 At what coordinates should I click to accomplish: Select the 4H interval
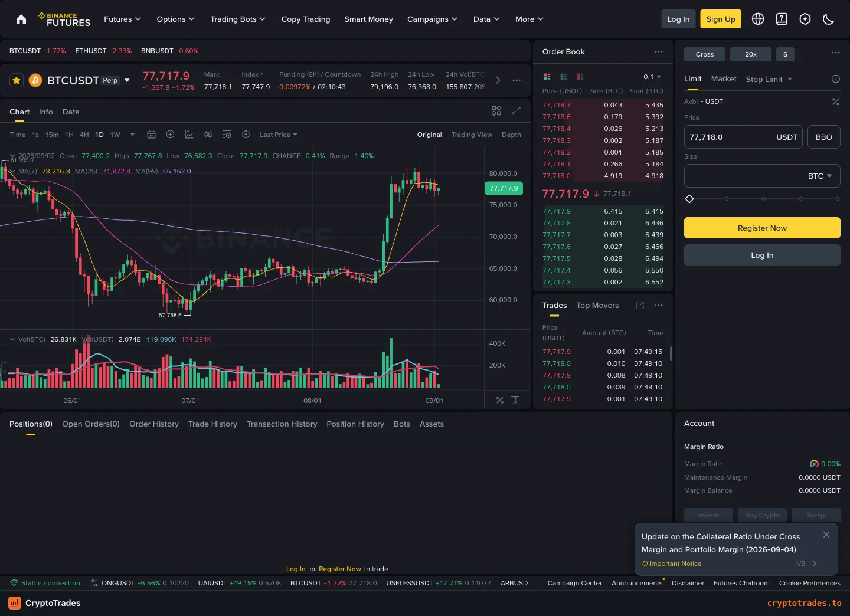click(x=84, y=135)
